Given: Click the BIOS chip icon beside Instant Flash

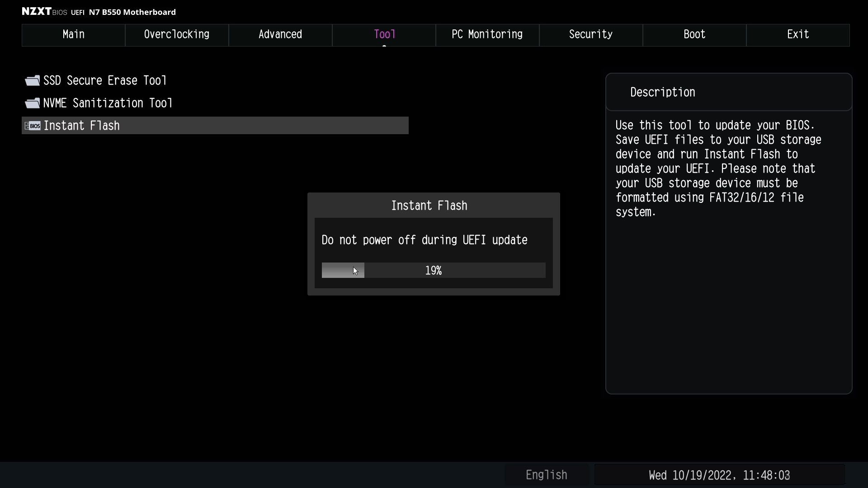Looking at the screenshot, I should point(32,126).
